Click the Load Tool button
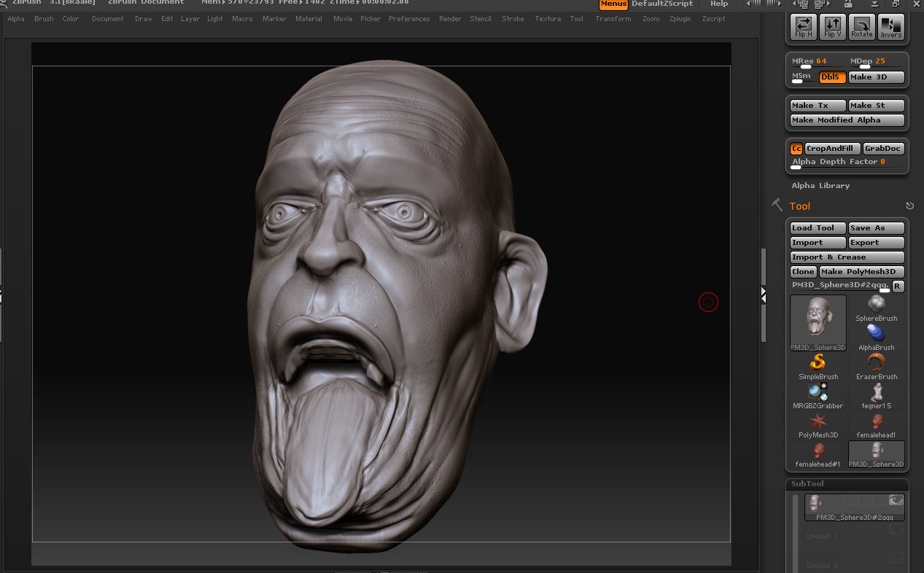Image resolution: width=924 pixels, height=573 pixels. pyautogui.click(x=818, y=228)
